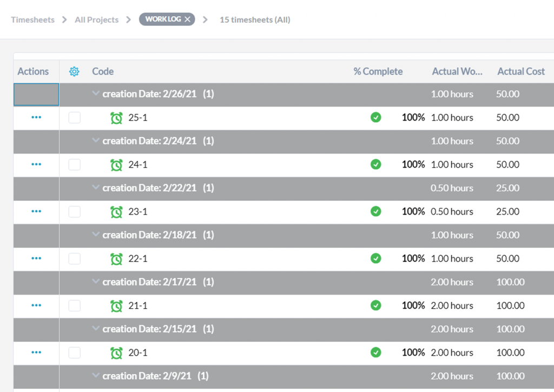This screenshot has width=554, height=392.
Task: Click the green checkmark status for 24-1
Action: pyautogui.click(x=375, y=164)
